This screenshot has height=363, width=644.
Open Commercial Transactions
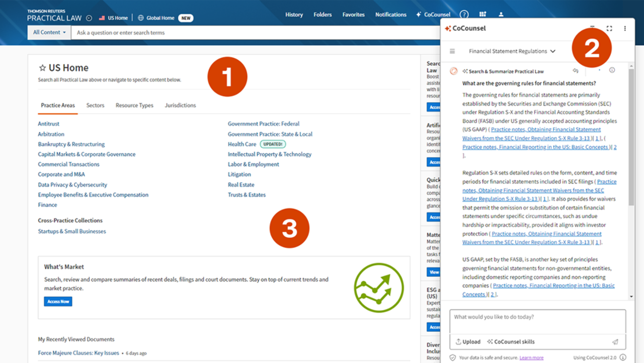69,164
